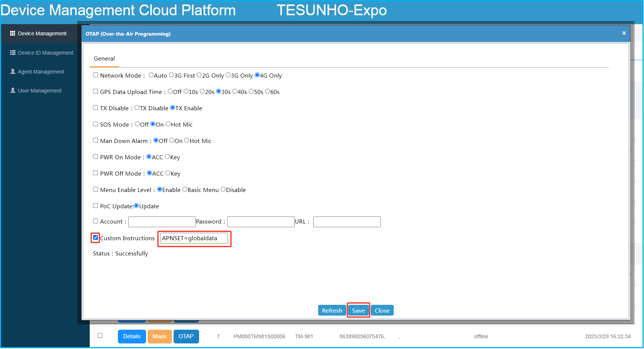This screenshot has height=349, width=644.
Task: Select 3G First network mode
Action: click(171, 75)
